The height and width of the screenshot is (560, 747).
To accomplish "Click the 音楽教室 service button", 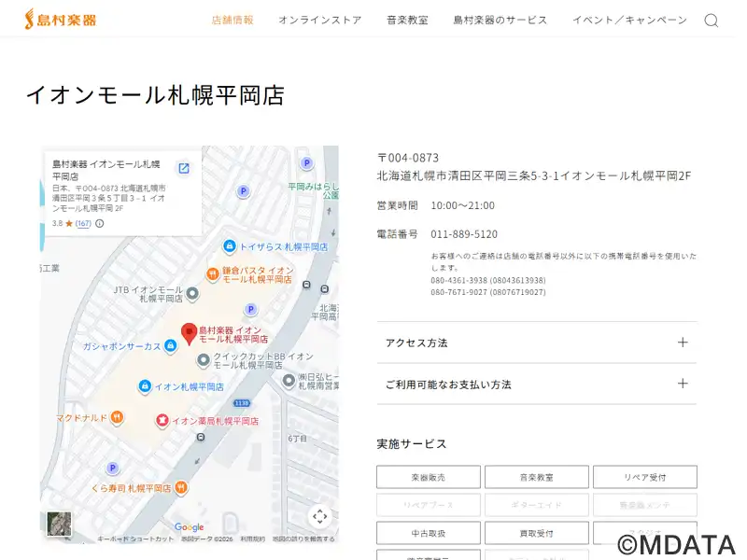I will pos(536,477).
